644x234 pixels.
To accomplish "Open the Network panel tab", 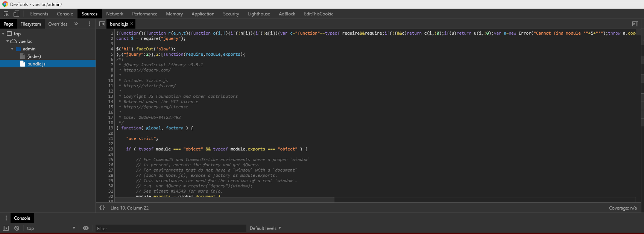I will 115,14.
